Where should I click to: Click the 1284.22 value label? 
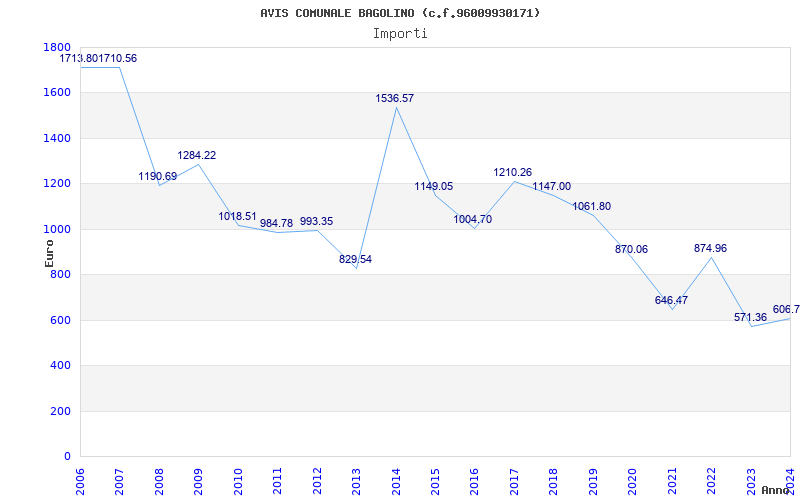pos(197,155)
